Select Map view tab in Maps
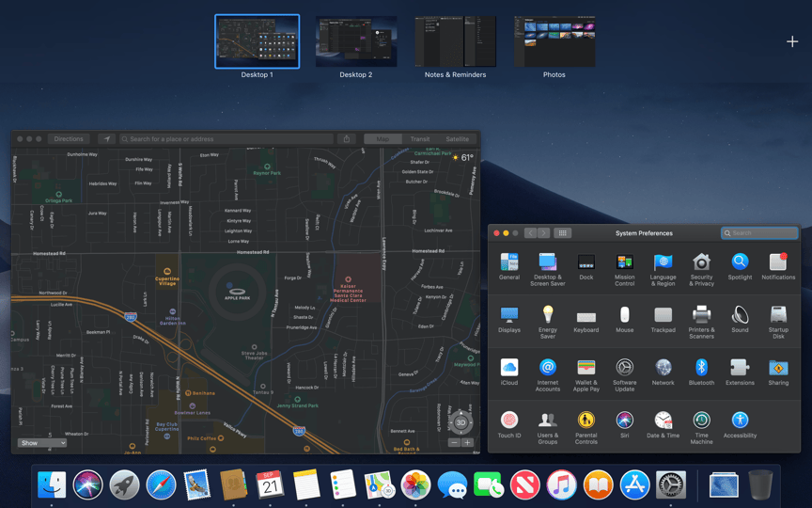812x508 pixels. pyautogui.click(x=383, y=139)
